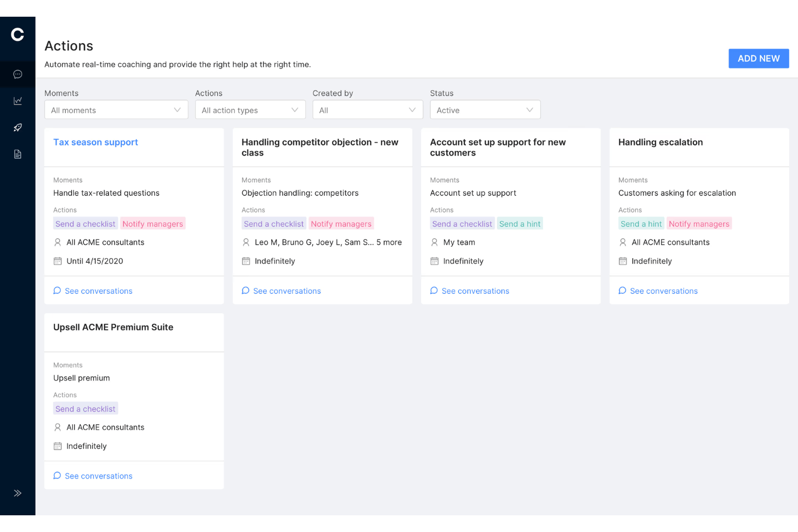The image size is (798, 532).
Task: Click chat bubble icon in Tax season support footer
Action: coord(57,291)
